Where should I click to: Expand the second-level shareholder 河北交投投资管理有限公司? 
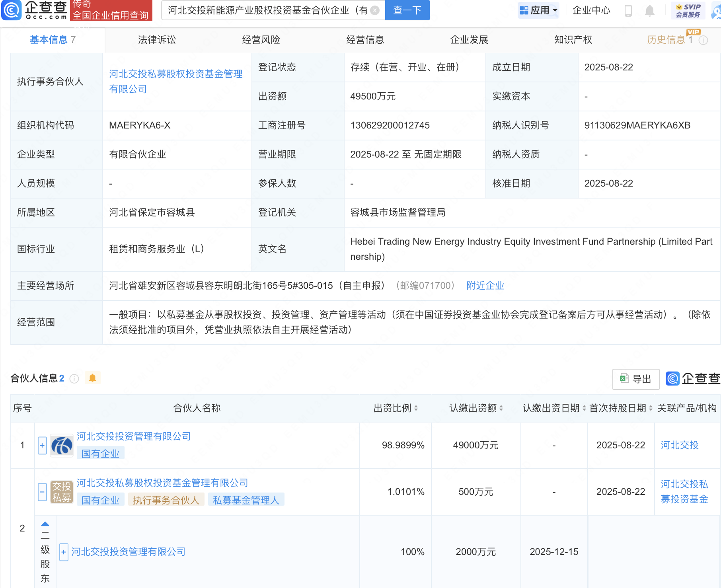[64, 552]
